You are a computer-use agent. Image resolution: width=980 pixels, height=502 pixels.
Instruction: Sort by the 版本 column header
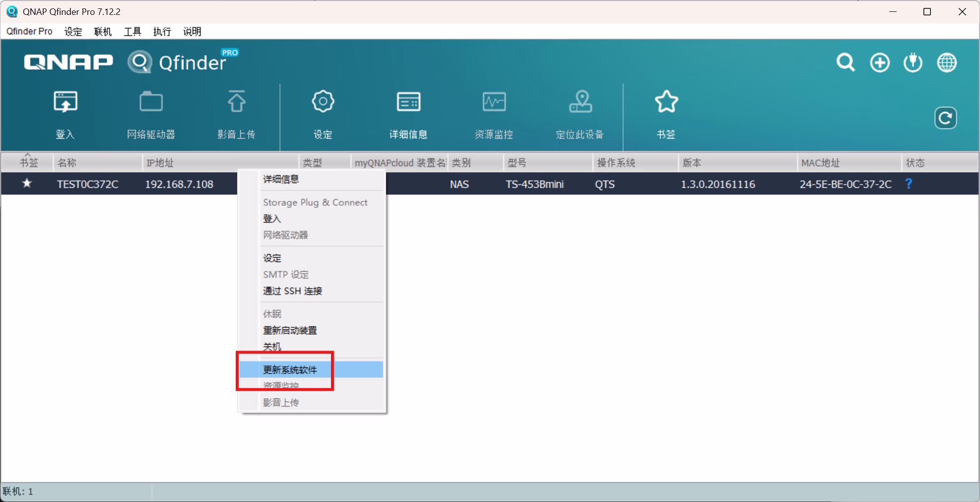[x=692, y=163]
